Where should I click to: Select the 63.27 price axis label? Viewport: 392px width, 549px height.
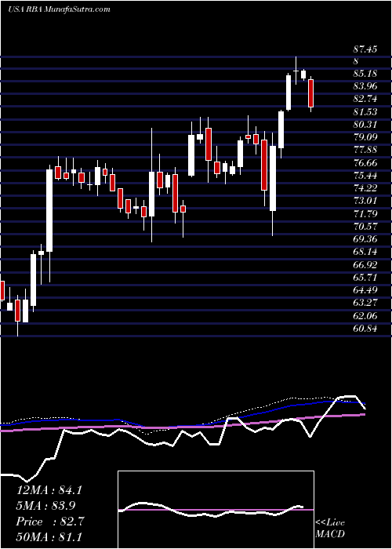[x=365, y=304]
